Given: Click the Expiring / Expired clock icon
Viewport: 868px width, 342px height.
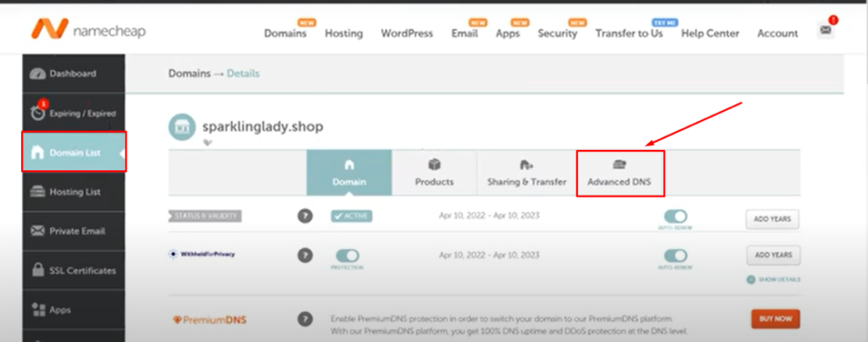Looking at the screenshot, I should 37,113.
